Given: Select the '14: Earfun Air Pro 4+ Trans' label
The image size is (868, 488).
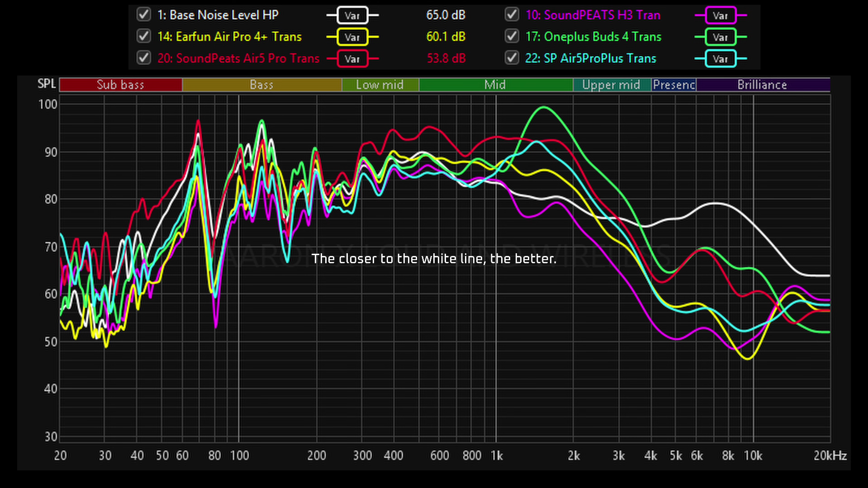Looking at the screenshot, I should coord(229,37).
